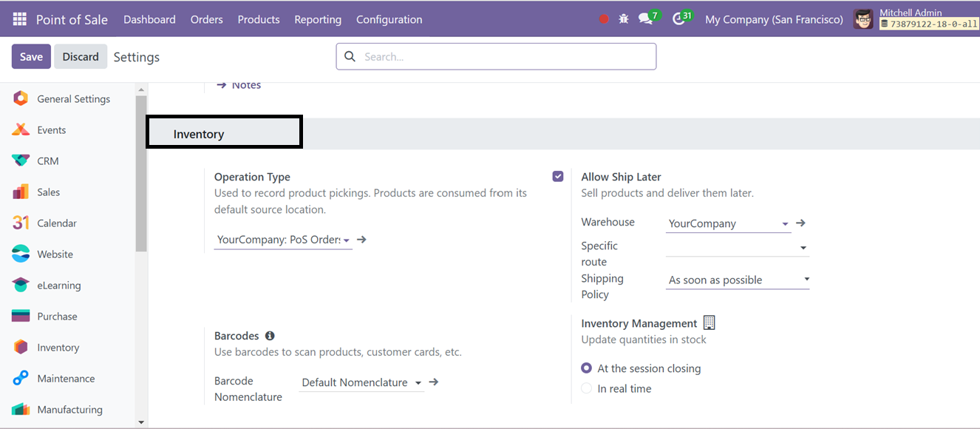Image resolution: width=980 pixels, height=429 pixels.
Task: Click the Sales app icon in sidebar
Action: pyautogui.click(x=21, y=192)
